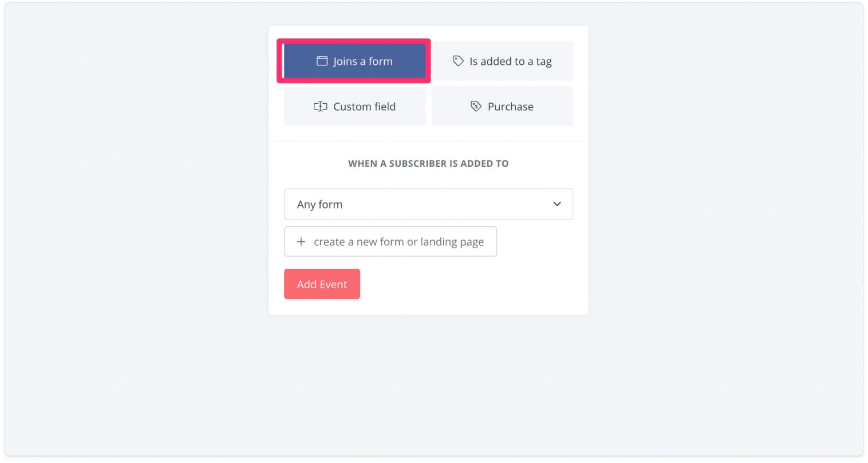Create a new form or landing page
The height and width of the screenshot is (463, 868).
(390, 242)
